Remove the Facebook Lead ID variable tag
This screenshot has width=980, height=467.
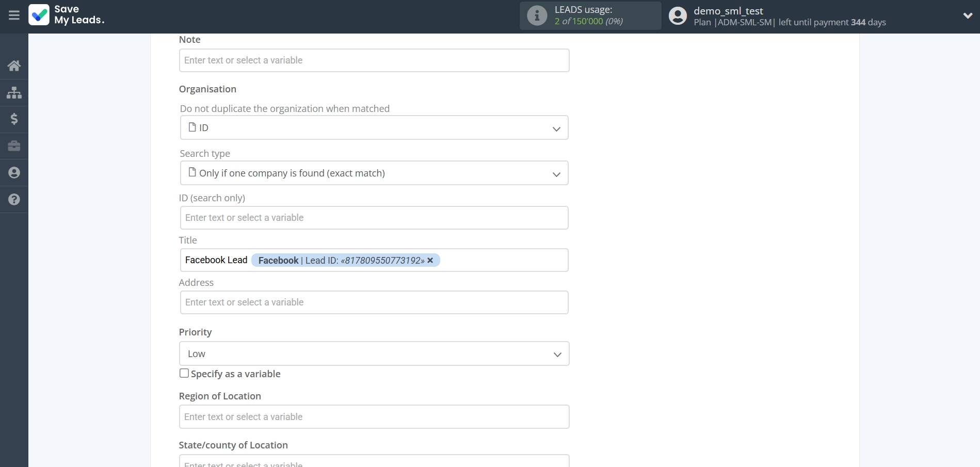pyautogui.click(x=430, y=261)
